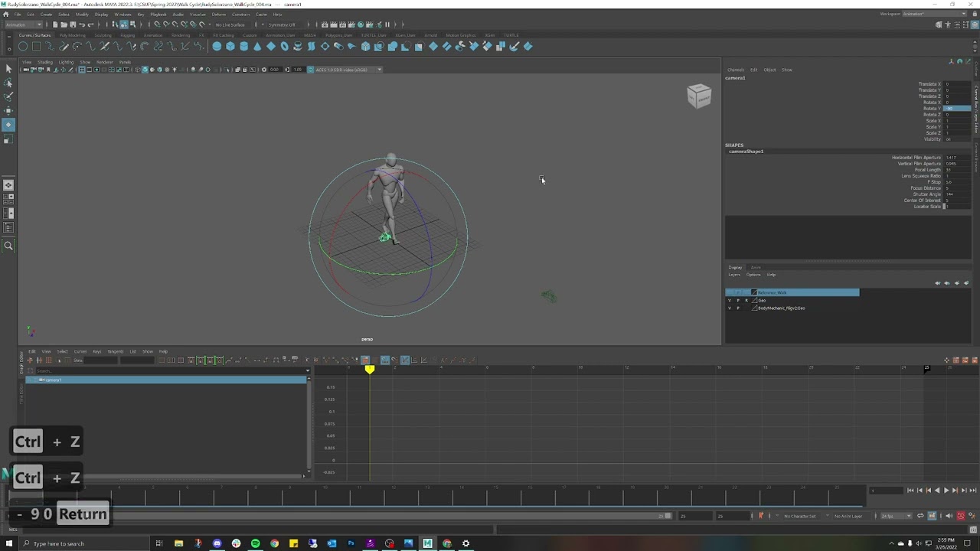Click the redo arrow in status line
Screen dimensions: 980x551
point(91,24)
